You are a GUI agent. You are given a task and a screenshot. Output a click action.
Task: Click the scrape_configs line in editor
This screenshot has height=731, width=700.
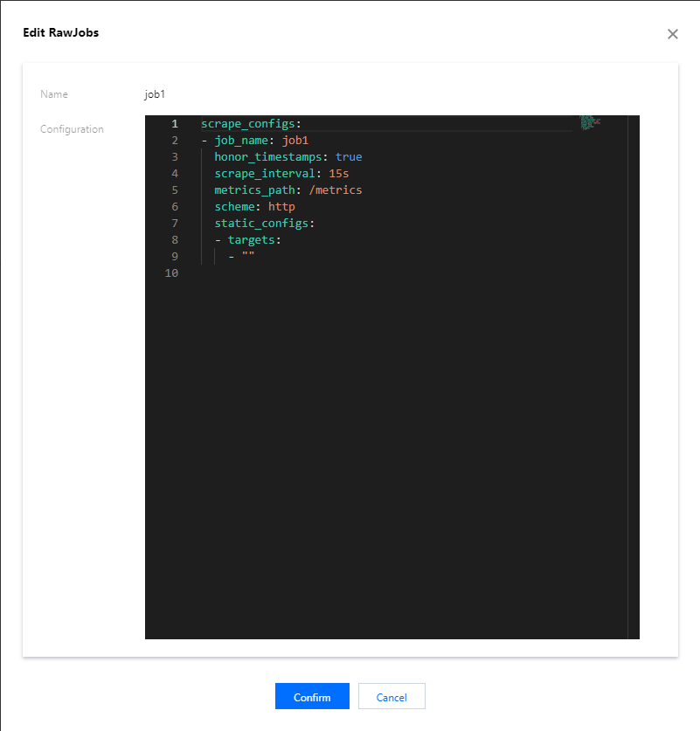tap(252, 124)
